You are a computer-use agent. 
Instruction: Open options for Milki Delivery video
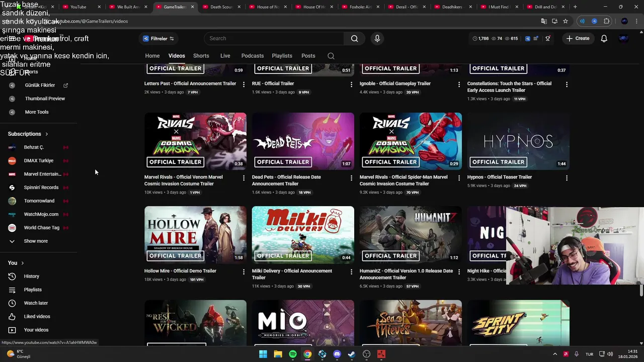tap(351, 271)
